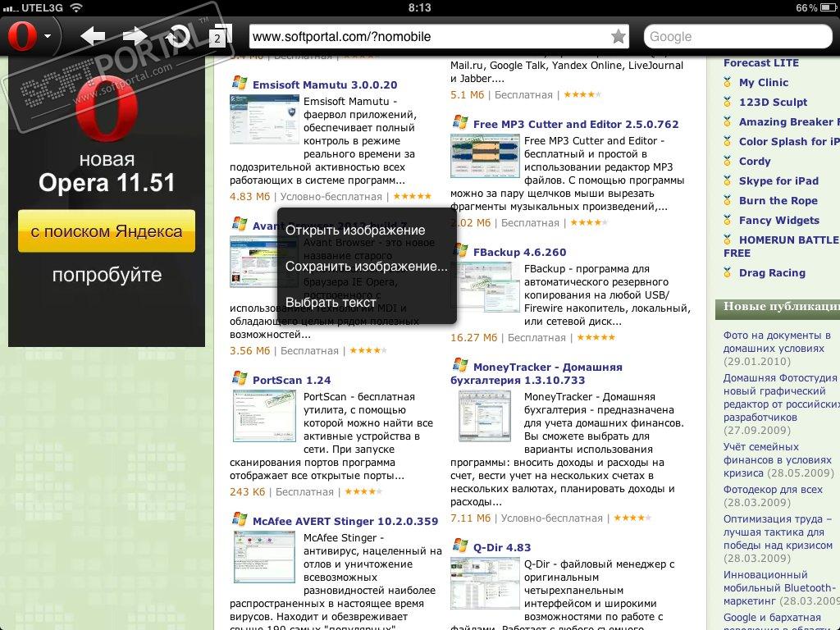Open Emsisoft Mamutu screenshot thumbnail
This screenshot has height=630, width=840.
[264, 120]
